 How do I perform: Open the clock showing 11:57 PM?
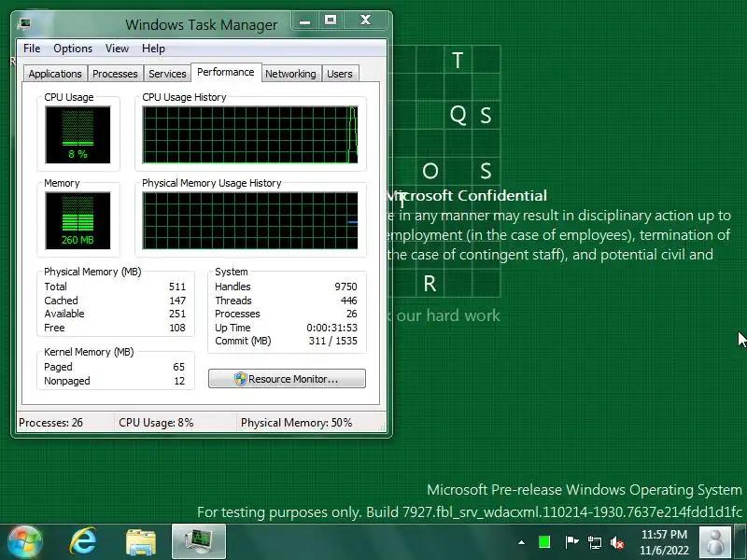coord(664,542)
